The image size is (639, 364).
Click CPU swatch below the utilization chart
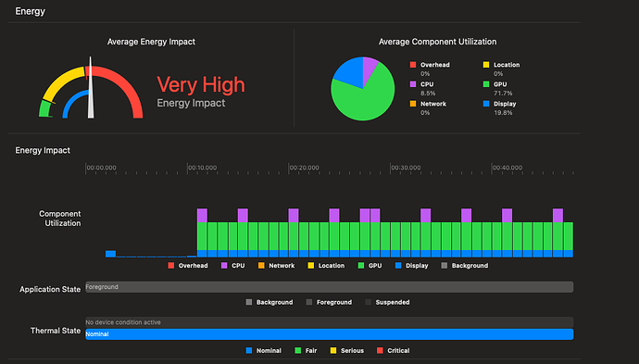tap(224, 265)
